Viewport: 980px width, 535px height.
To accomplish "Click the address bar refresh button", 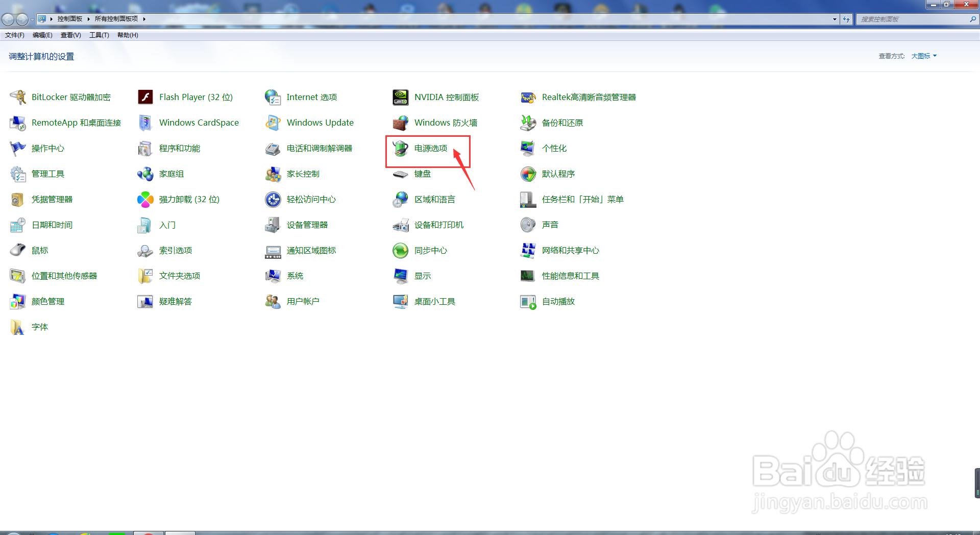I will [x=846, y=19].
